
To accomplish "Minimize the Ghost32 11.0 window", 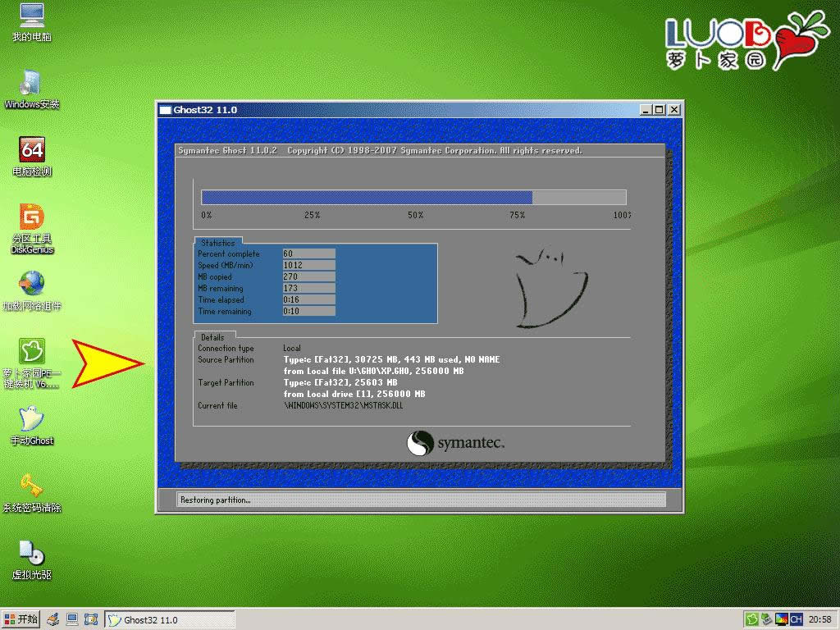I will [x=646, y=110].
